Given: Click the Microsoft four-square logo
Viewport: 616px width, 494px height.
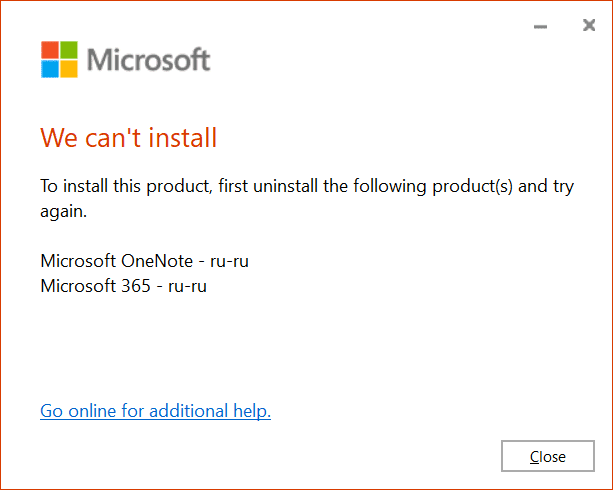Looking at the screenshot, I should click(59, 59).
